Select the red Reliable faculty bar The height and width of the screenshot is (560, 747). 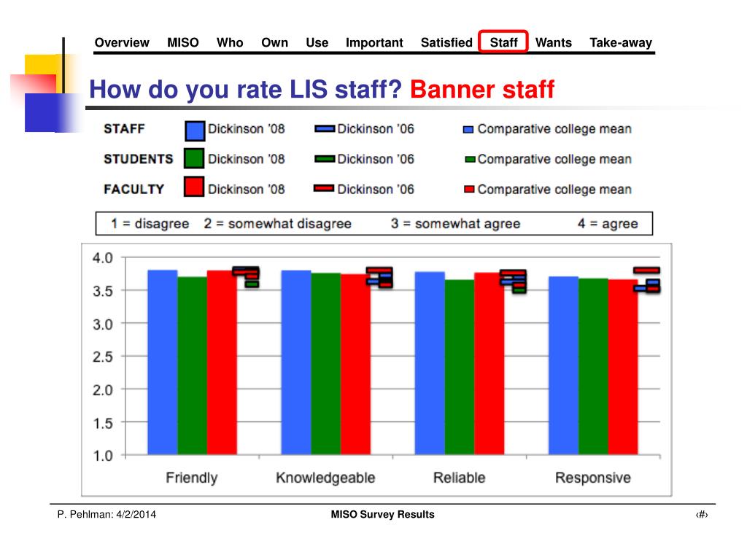coord(489,364)
